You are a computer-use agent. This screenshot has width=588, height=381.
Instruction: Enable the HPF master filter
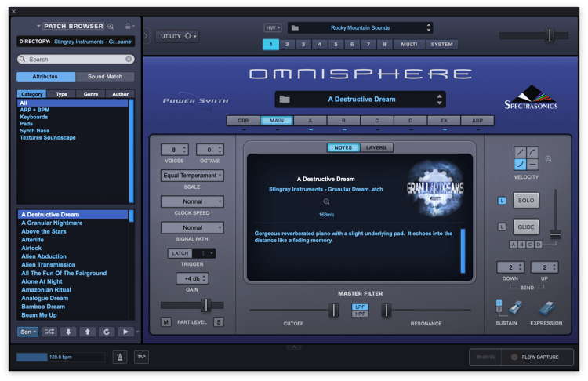(360, 314)
